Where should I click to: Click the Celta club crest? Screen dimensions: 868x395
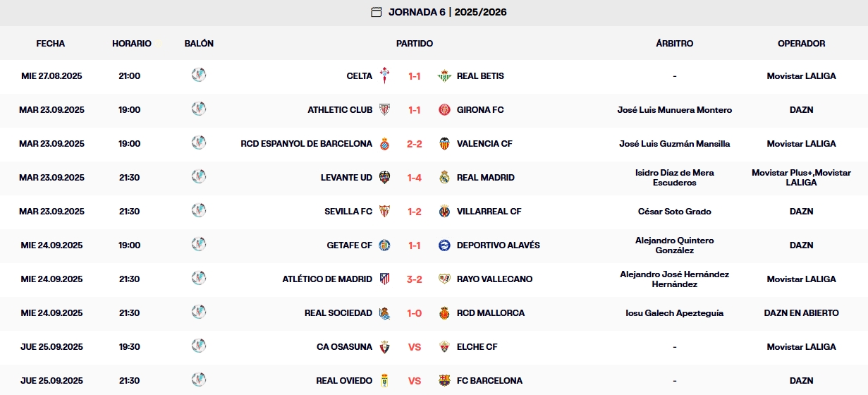(384, 75)
